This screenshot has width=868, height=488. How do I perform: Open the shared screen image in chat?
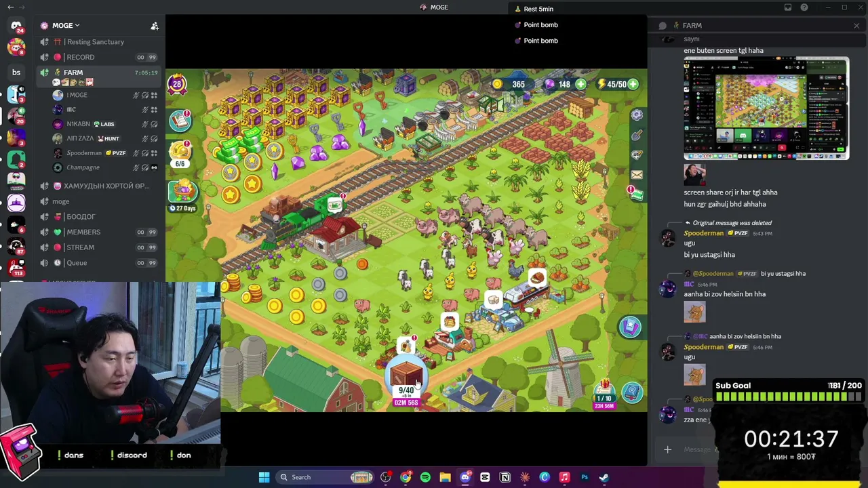(x=766, y=108)
